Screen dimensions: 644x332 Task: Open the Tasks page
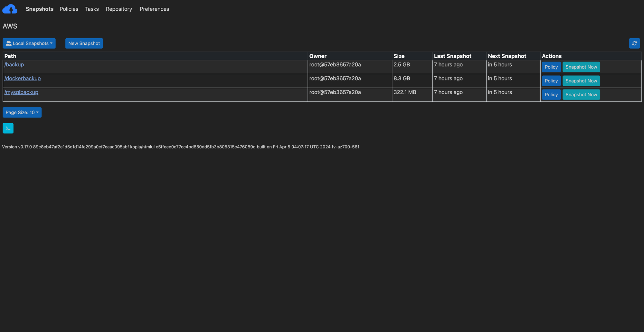tap(92, 9)
